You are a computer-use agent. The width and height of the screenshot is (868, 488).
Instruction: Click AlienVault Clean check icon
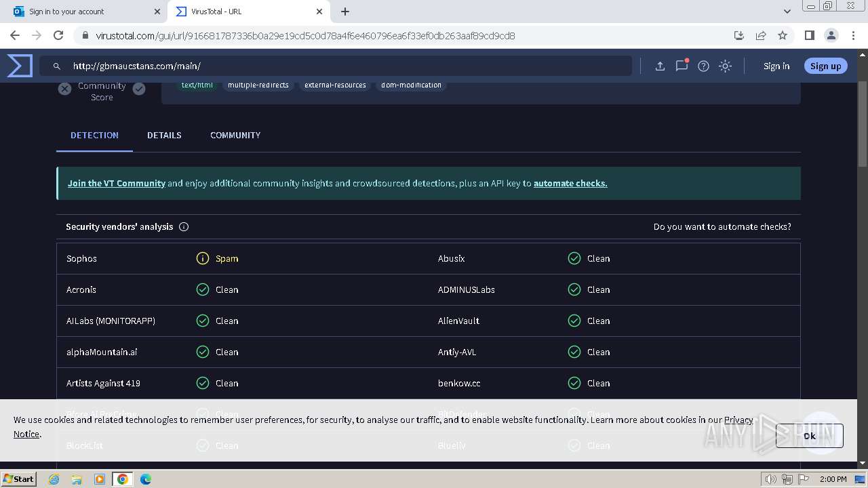coord(574,321)
